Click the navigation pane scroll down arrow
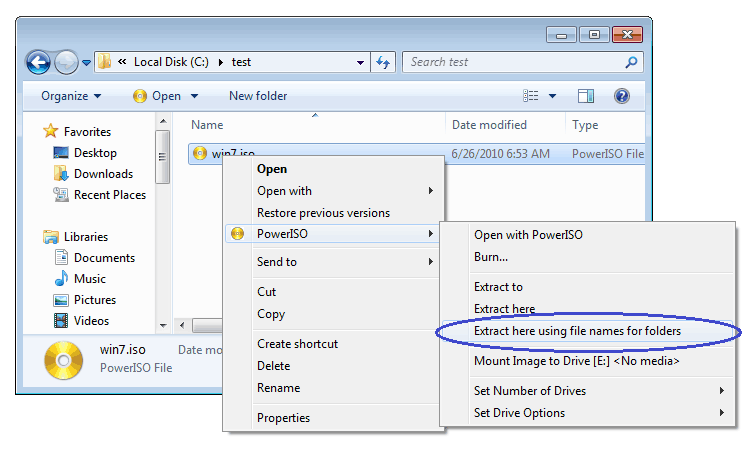The height and width of the screenshot is (450, 750). [x=163, y=326]
